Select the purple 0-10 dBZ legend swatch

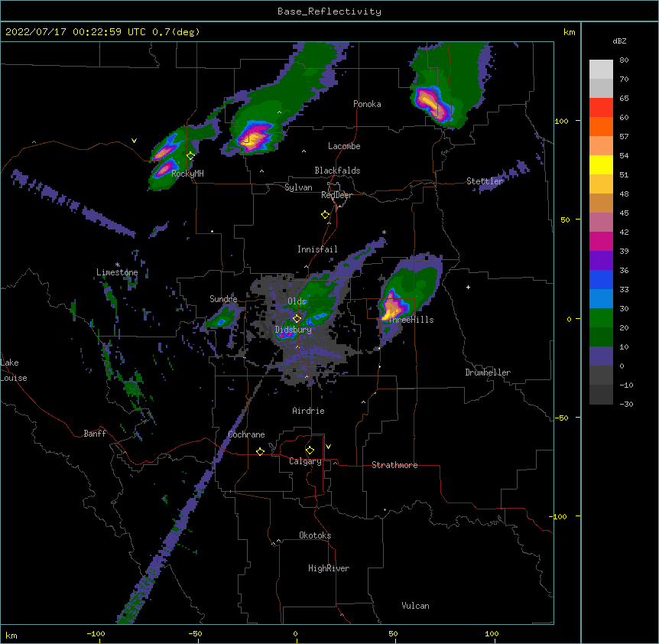(x=601, y=356)
